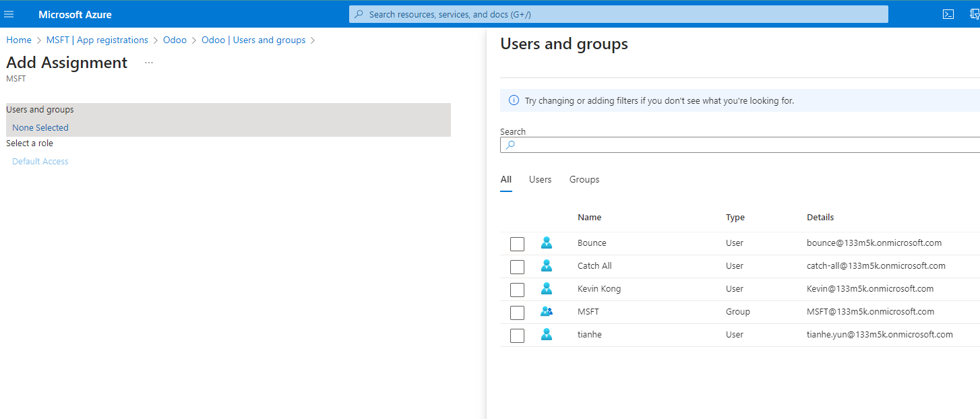This screenshot has height=419, width=980.
Task: Click the Kevin@133m5k.onmicrosoft.com email
Action: pos(870,288)
